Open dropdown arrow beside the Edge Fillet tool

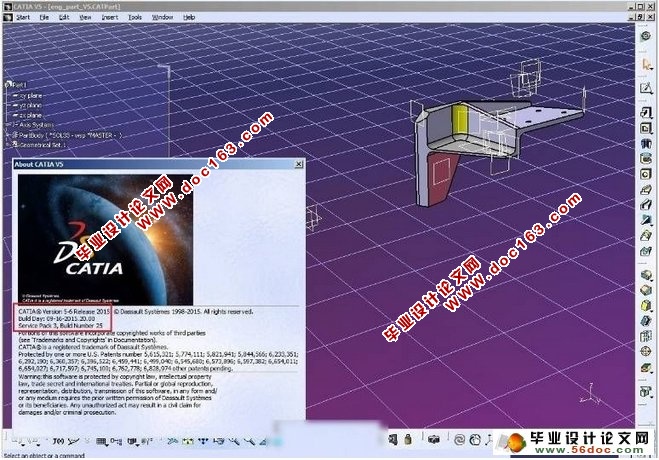pyautogui.click(x=652, y=280)
